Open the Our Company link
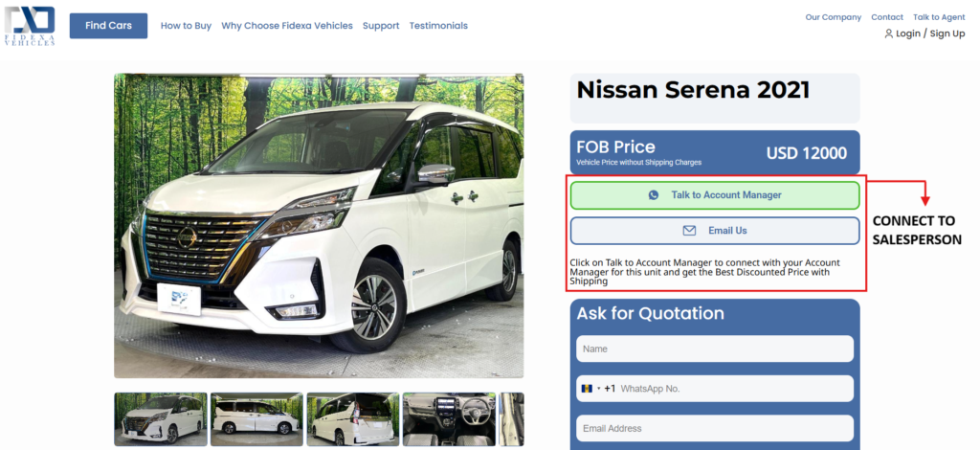The image size is (980, 450). pos(833,17)
